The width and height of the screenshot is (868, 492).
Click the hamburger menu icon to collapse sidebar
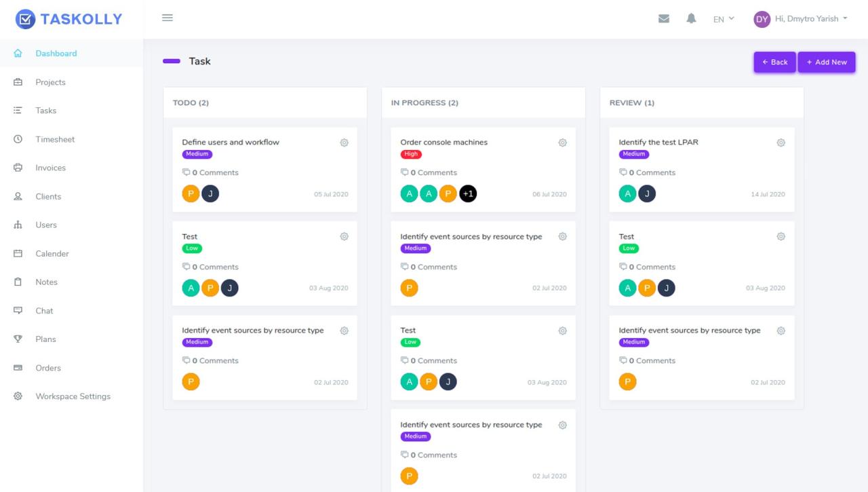167,18
